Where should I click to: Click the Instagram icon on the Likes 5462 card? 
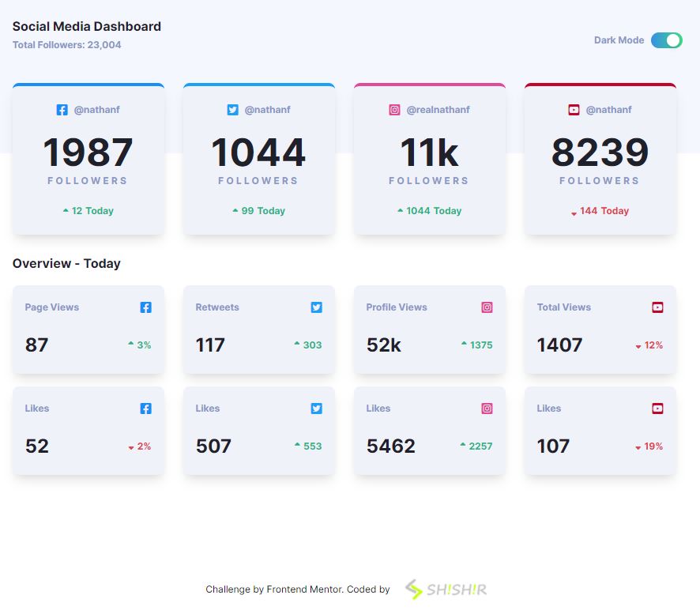click(x=487, y=409)
